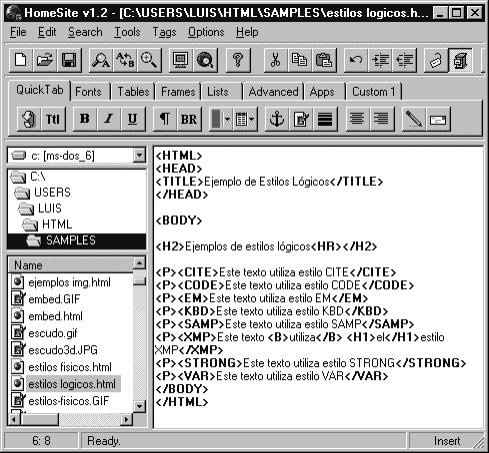Click the Name column header
This screenshot has width=489, height=453.
pyautogui.click(x=71, y=265)
